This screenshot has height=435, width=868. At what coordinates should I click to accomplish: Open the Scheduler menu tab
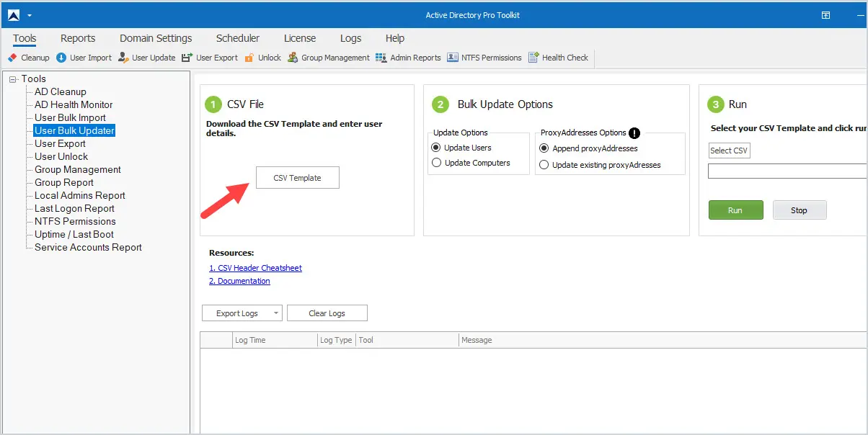point(238,38)
